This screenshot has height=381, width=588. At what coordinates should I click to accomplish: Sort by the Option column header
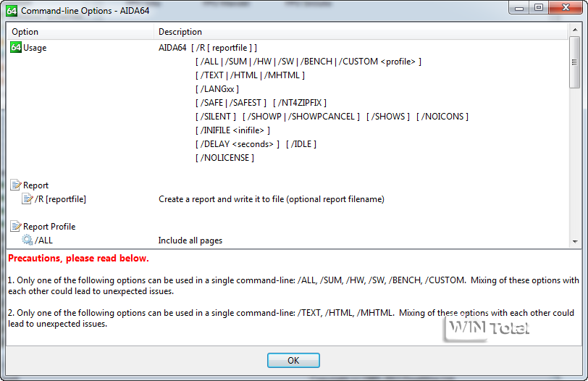click(x=80, y=32)
